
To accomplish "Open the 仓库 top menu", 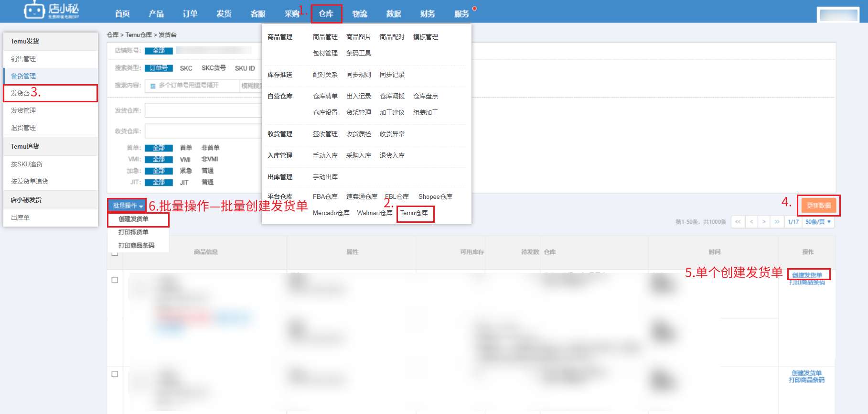I will [x=326, y=14].
